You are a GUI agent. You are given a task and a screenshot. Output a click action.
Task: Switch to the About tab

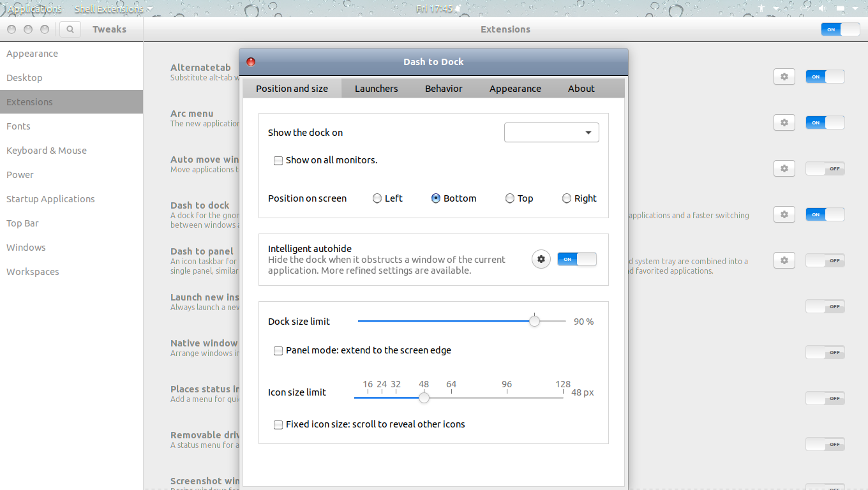[581, 89]
